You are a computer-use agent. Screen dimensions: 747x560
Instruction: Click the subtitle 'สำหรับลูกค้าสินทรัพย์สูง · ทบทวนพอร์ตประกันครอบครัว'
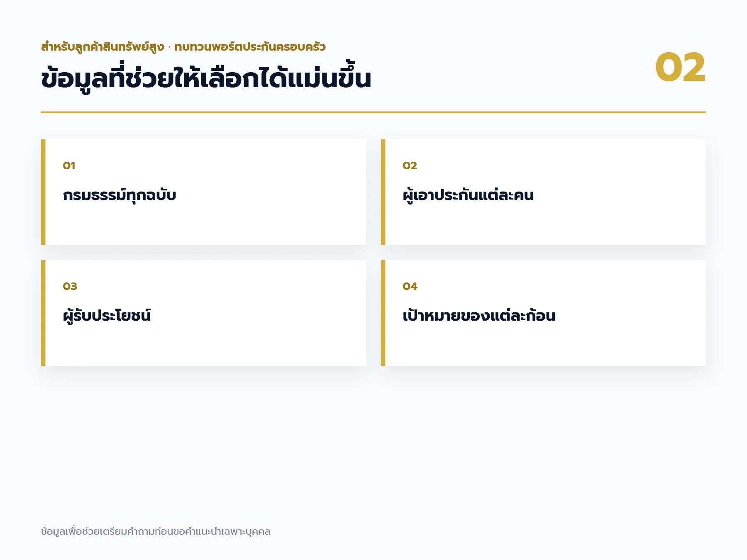point(183,47)
